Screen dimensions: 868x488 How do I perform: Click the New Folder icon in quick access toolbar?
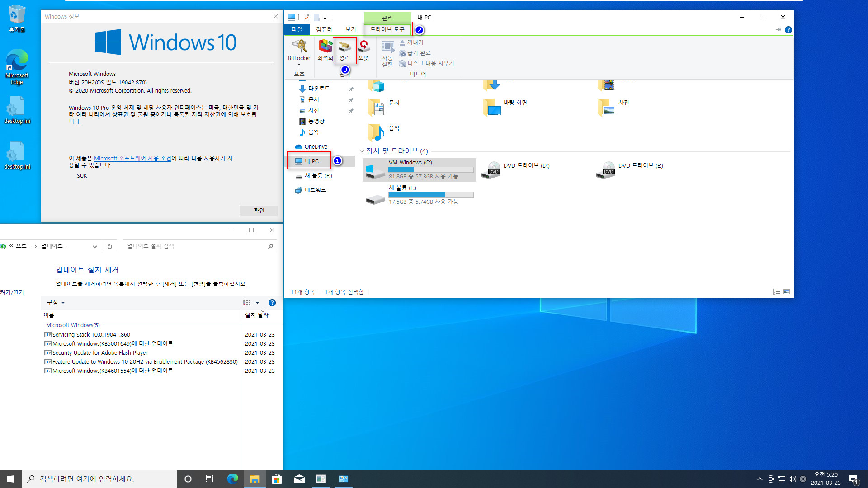tap(316, 17)
